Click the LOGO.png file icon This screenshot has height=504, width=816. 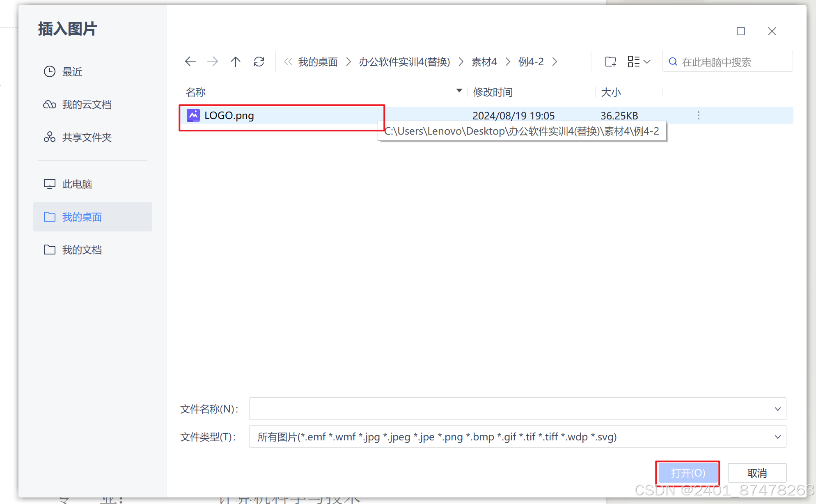(193, 115)
